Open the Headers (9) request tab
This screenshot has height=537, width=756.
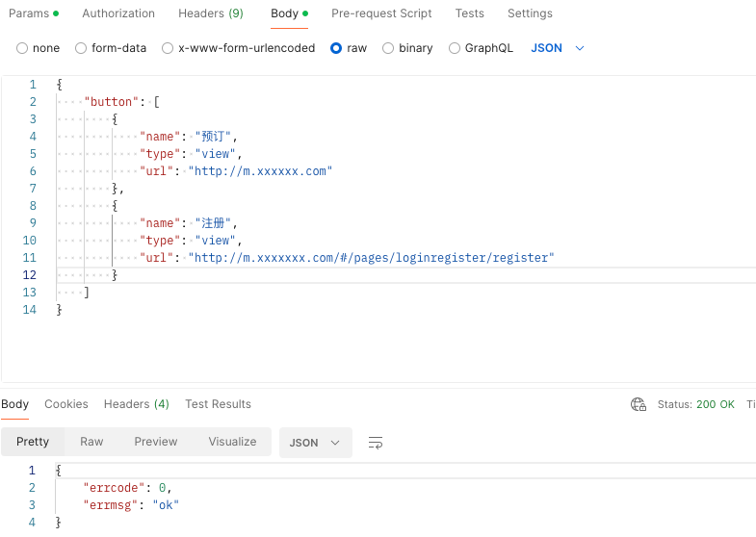[210, 13]
